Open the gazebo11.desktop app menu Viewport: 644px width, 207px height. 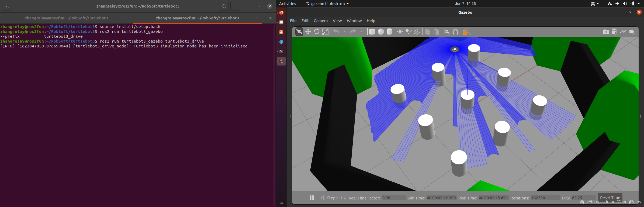tap(327, 4)
